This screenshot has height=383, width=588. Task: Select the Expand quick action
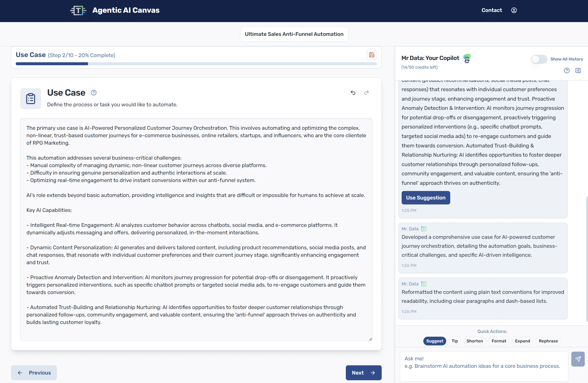click(x=522, y=341)
